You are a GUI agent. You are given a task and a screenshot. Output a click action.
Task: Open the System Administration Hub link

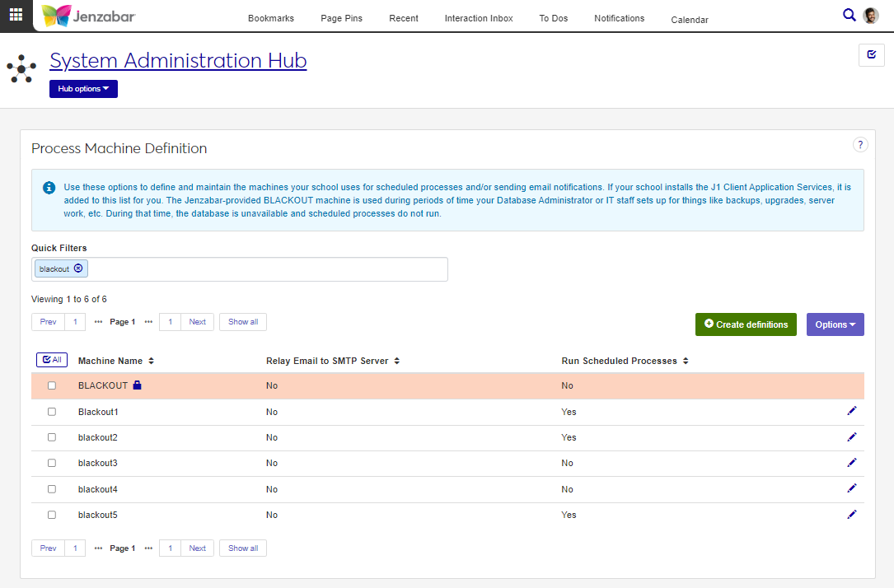(x=178, y=60)
